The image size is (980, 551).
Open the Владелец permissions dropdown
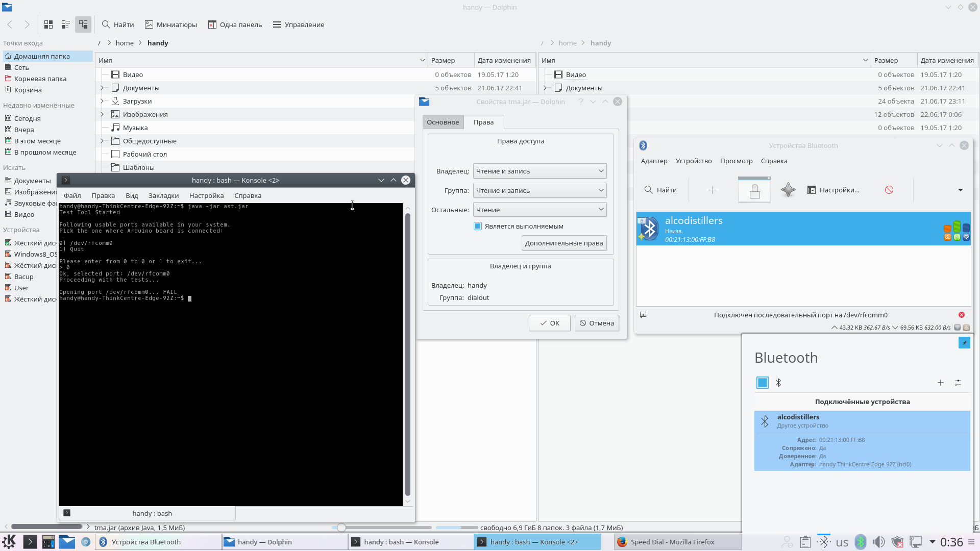click(x=540, y=171)
